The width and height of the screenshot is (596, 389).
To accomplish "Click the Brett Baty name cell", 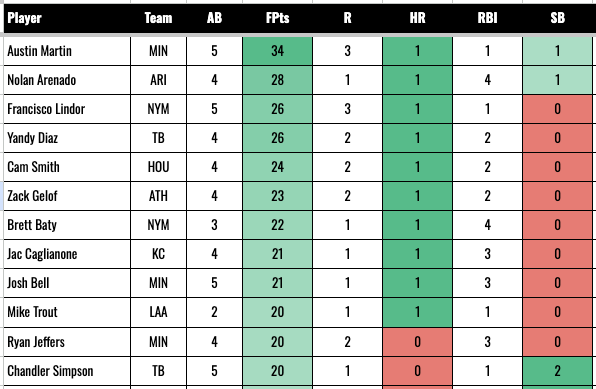I will point(67,225).
